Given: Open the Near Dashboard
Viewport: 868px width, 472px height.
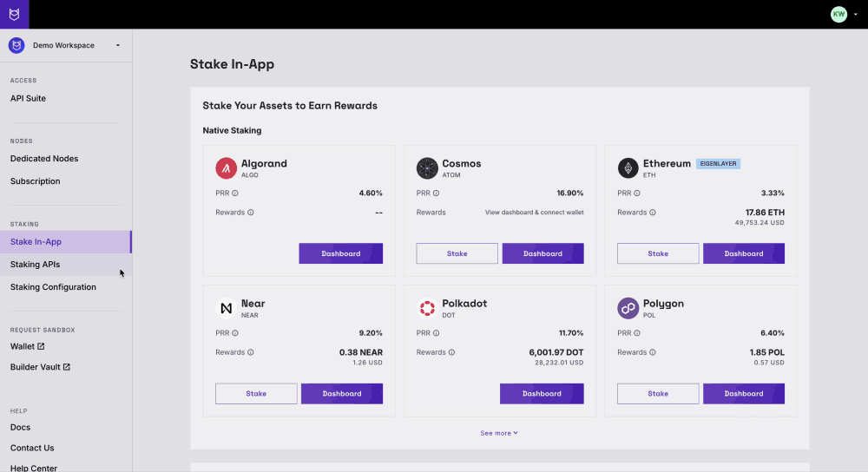Looking at the screenshot, I should [x=342, y=393].
